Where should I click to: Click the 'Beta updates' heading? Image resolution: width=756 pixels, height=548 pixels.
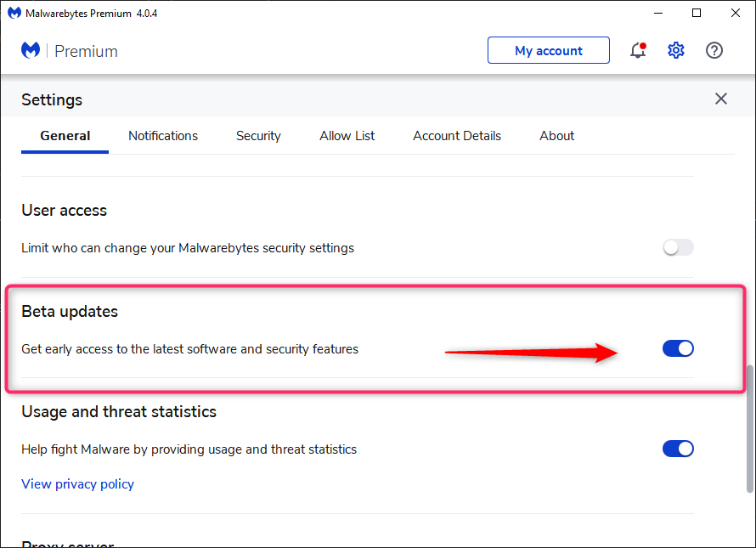[70, 312]
